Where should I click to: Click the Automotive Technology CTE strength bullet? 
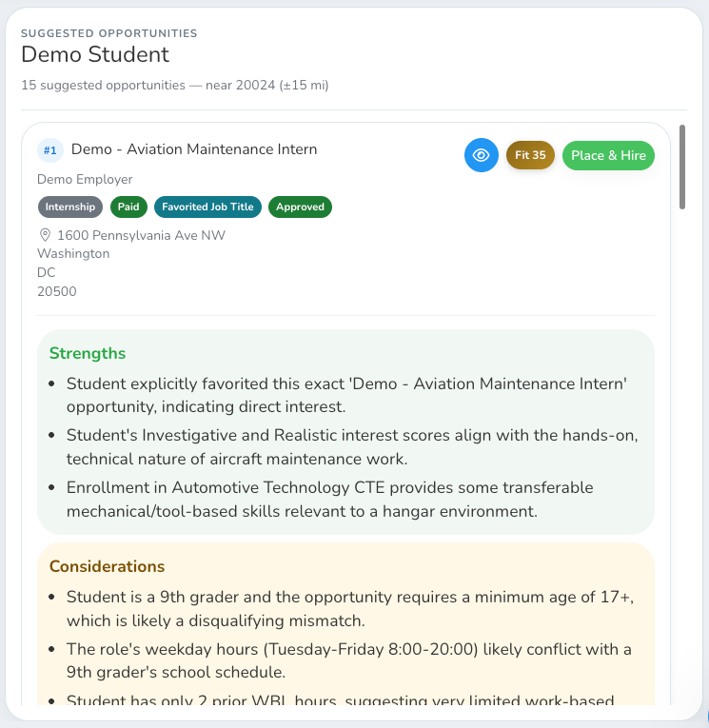coord(329,499)
